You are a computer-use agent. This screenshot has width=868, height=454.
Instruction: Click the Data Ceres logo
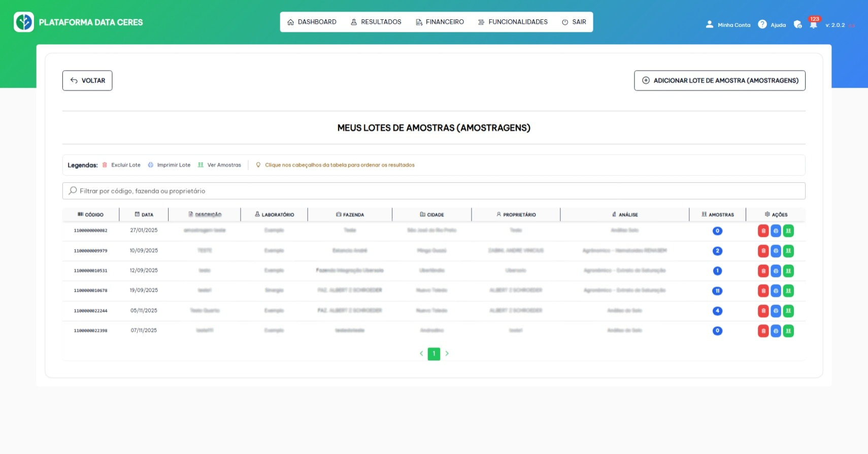tap(24, 22)
